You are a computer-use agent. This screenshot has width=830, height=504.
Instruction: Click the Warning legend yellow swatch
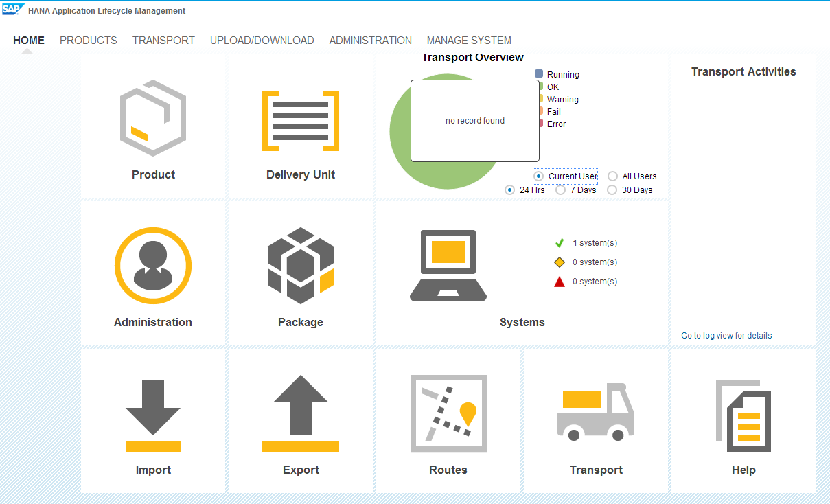click(540, 99)
